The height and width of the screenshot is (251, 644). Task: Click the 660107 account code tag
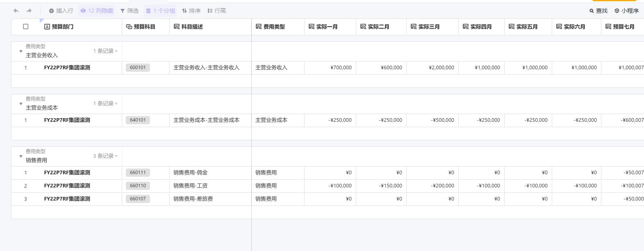[138, 199]
